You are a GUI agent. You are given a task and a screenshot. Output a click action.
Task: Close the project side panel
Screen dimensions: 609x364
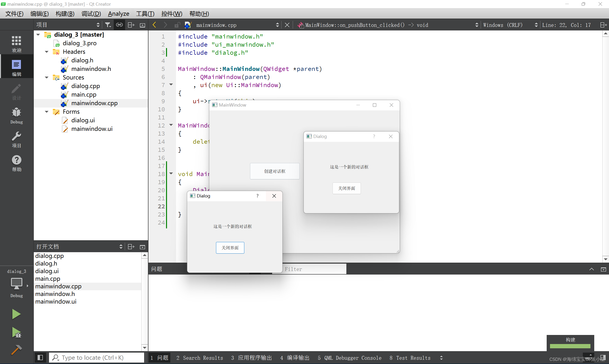pos(142,25)
